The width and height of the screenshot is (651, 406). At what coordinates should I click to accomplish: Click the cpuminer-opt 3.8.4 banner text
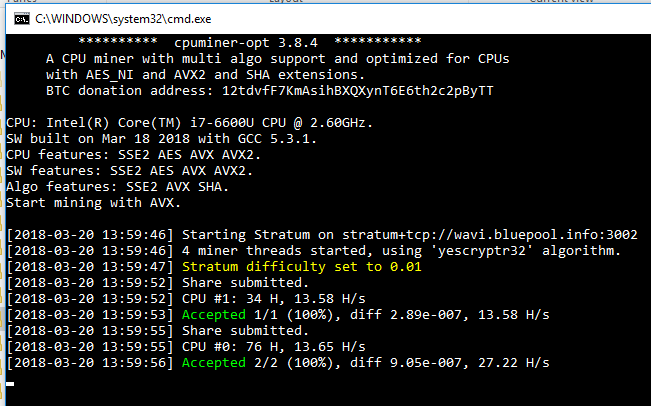[x=246, y=42]
